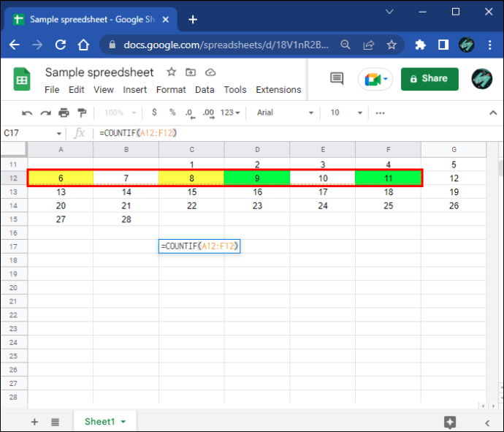Open the Tools menu

point(235,90)
